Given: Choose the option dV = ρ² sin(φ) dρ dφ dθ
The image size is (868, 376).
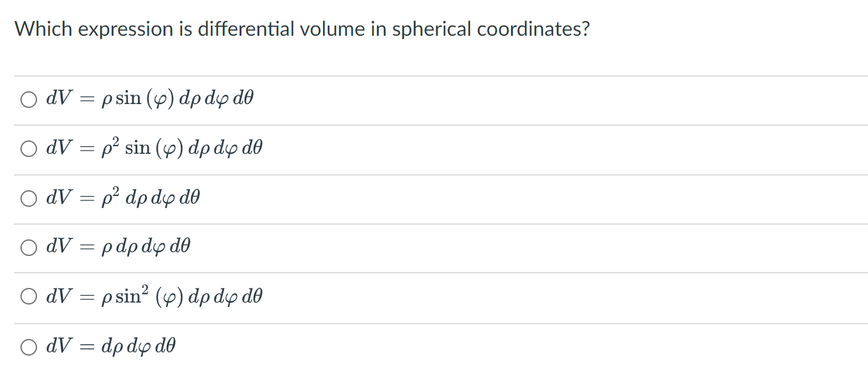Looking at the screenshot, I should (28, 148).
